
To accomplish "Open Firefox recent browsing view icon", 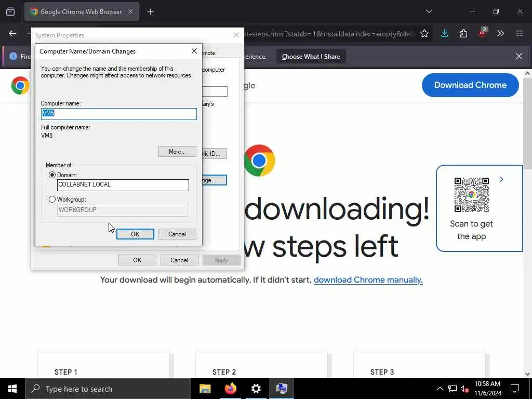I will click(x=10, y=11).
